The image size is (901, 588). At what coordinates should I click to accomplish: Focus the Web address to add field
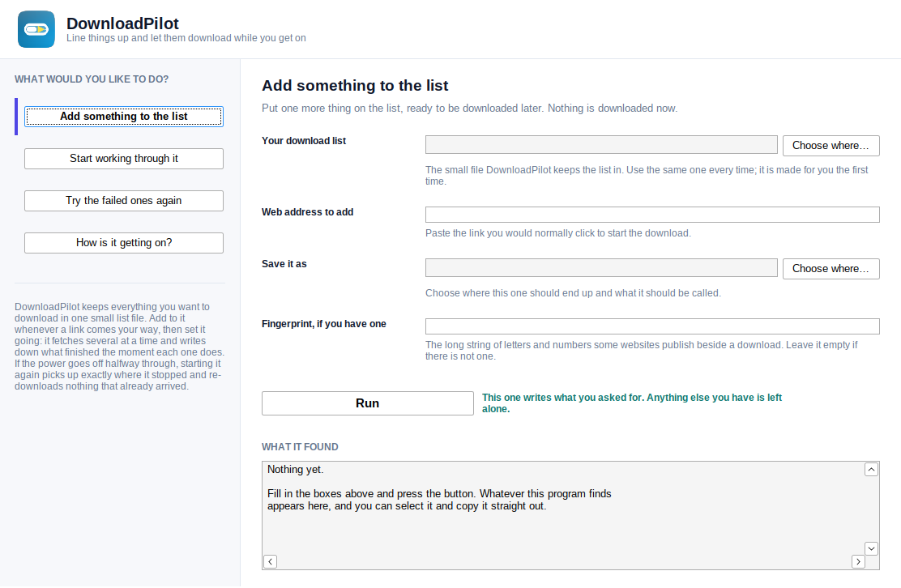point(652,215)
